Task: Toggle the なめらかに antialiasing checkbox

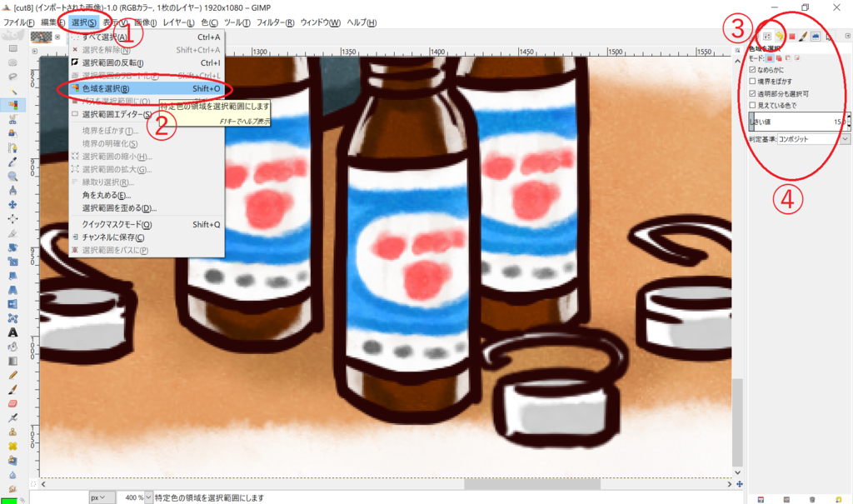Action: tap(752, 70)
